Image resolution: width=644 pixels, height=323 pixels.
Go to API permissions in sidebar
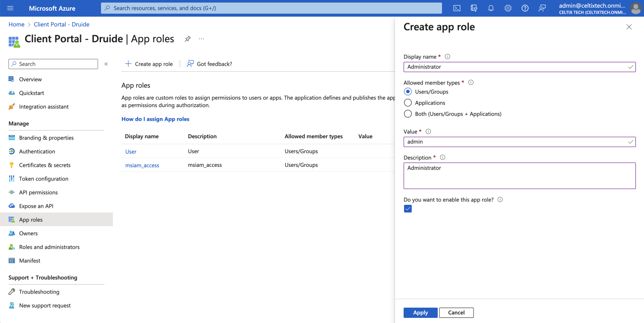click(38, 192)
